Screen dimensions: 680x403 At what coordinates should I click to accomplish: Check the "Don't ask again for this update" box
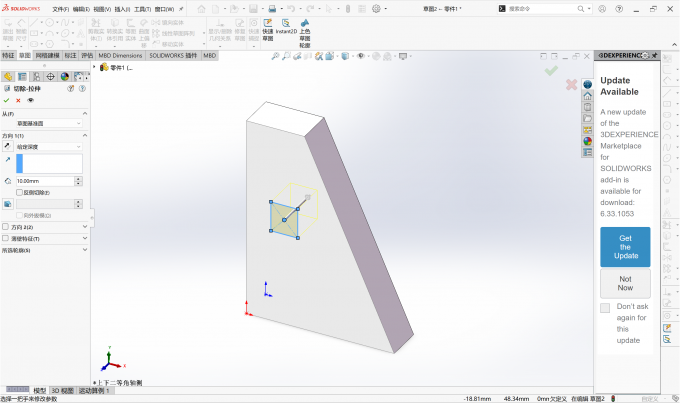tap(605, 308)
